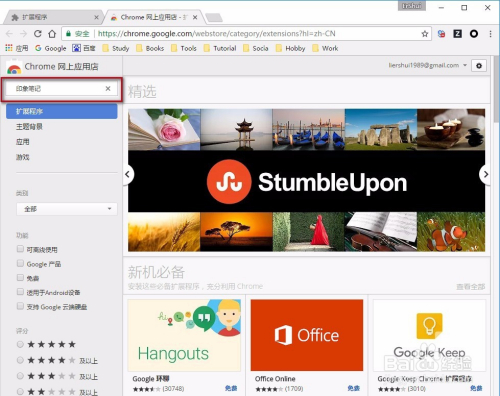Open the Tutorial bookmark folder
This screenshot has height=396, width=500.
point(220,48)
